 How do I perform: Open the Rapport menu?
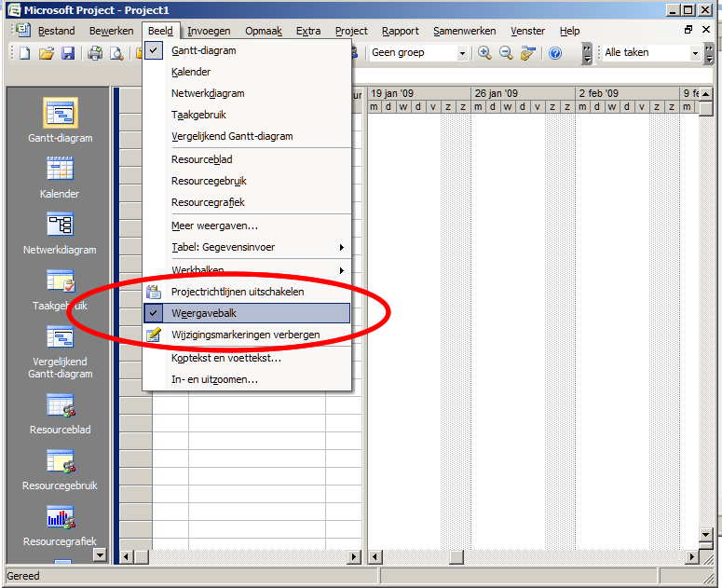[401, 31]
